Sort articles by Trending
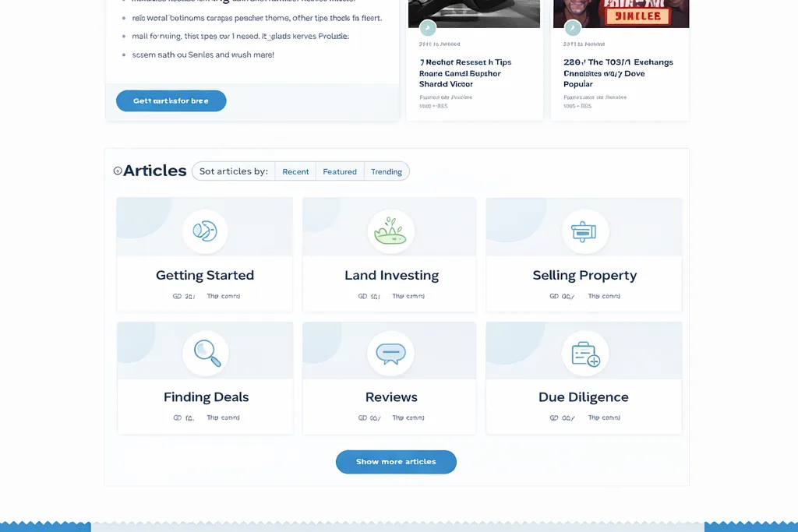798x532 pixels. click(387, 171)
